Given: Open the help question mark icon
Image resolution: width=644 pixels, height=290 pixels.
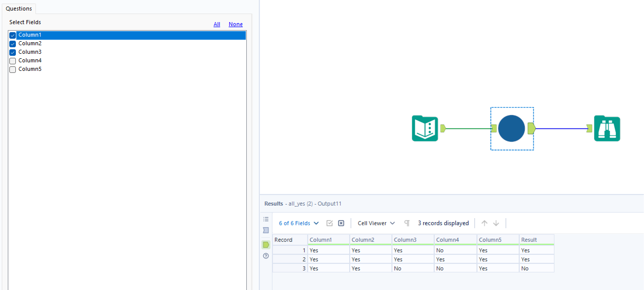Looking at the screenshot, I should click(266, 256).
